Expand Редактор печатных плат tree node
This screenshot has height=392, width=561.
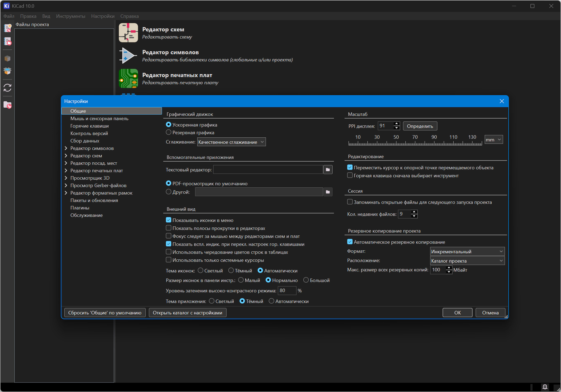click(x=66, y=171)
